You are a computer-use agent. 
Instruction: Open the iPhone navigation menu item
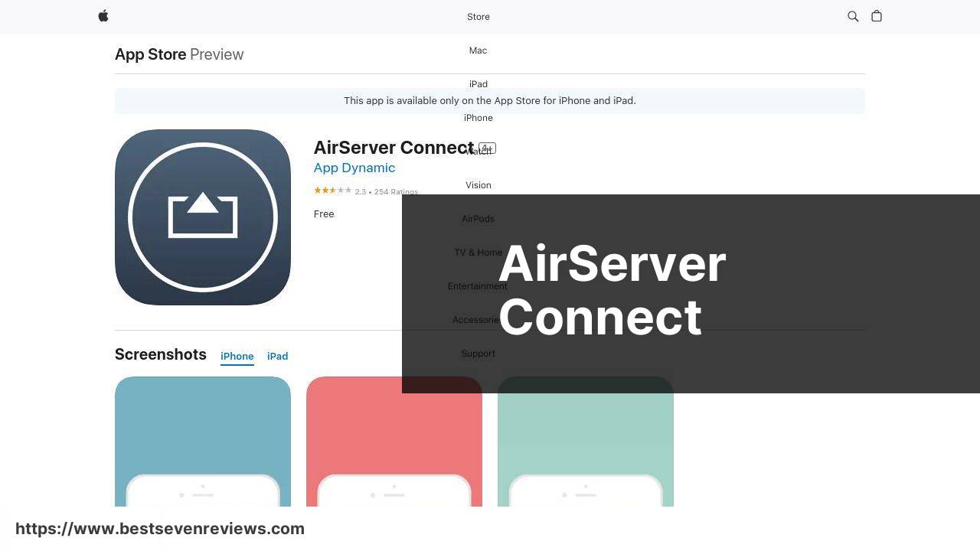(479, 118)
